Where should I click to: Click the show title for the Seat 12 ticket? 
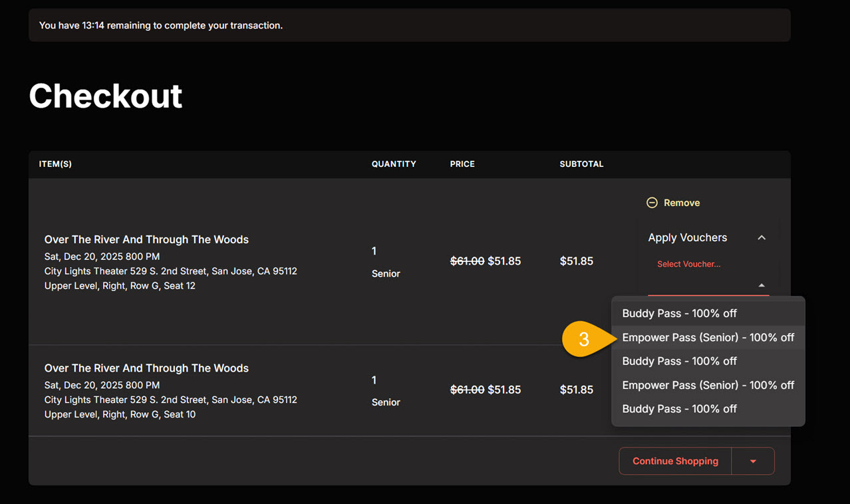tap(146, 239)
